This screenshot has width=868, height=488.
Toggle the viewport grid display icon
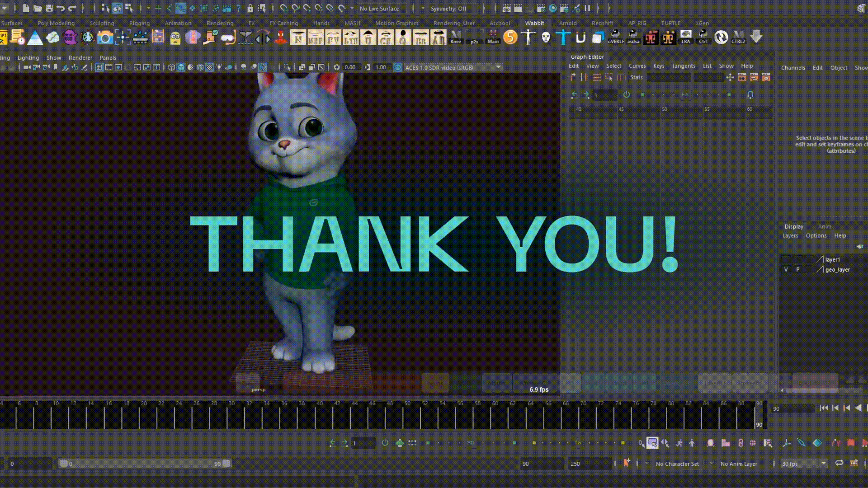(x=99, y=67)
